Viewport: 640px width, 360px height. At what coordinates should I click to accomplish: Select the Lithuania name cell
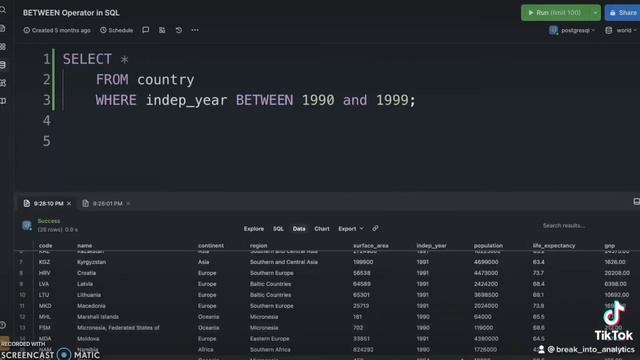89,295
